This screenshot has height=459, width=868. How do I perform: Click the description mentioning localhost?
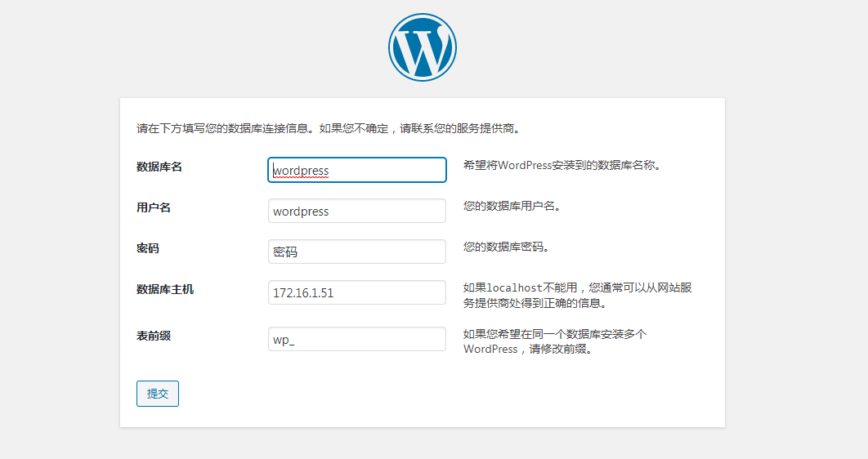578,296
